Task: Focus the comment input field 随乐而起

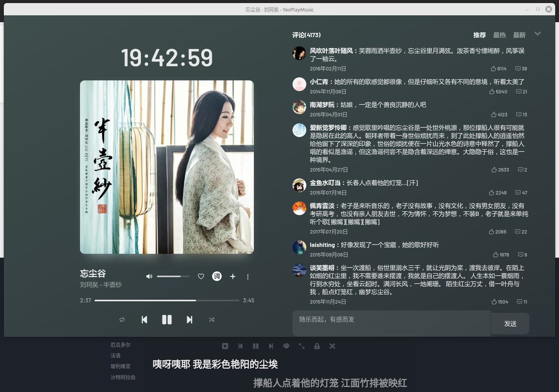Action: tap(392, 323)
